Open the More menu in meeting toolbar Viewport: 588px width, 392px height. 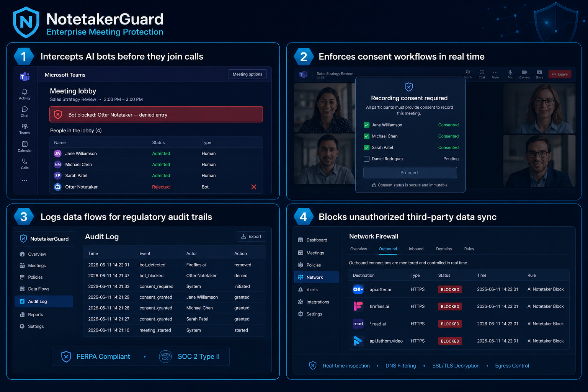pos(495,72)
